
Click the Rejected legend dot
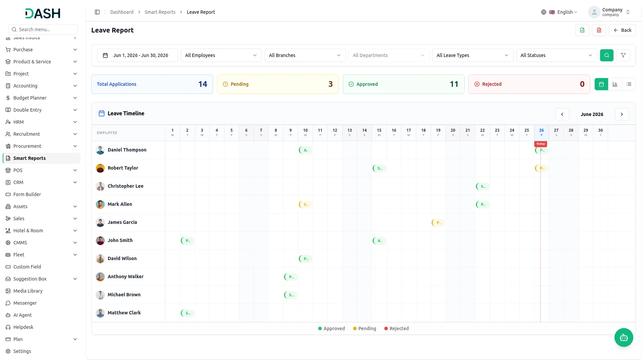coord(386,328)
